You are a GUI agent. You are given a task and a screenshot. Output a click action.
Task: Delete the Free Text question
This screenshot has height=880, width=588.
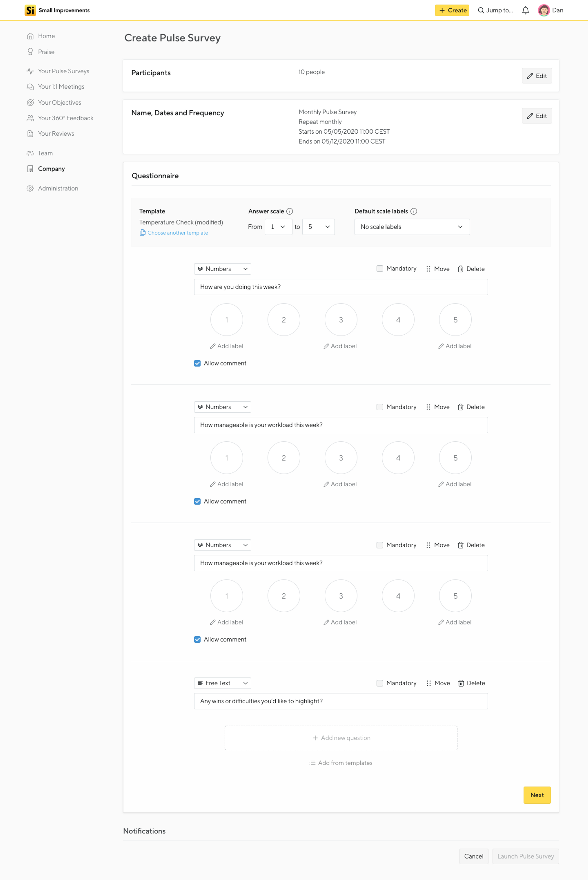pyautogui.click(x=471, y=683)
